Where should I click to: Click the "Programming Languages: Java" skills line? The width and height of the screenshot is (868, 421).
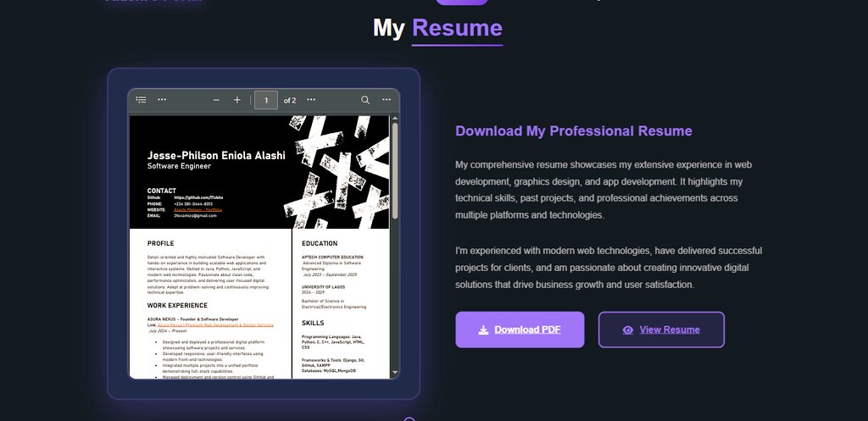(331, 336)
